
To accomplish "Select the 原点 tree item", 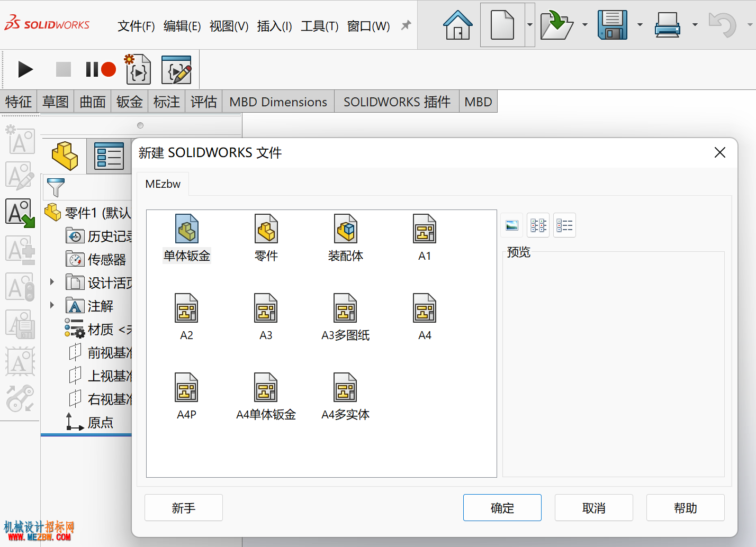I will click(x=90, y=422).
